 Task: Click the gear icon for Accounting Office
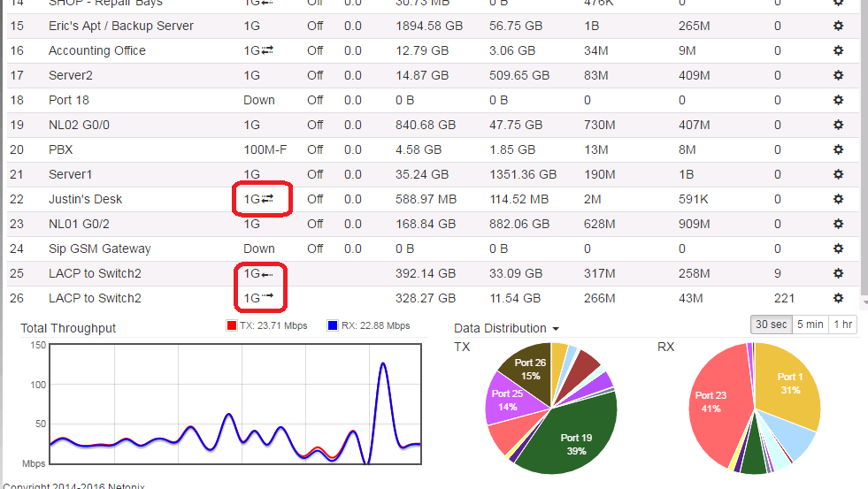pos(838,50)
